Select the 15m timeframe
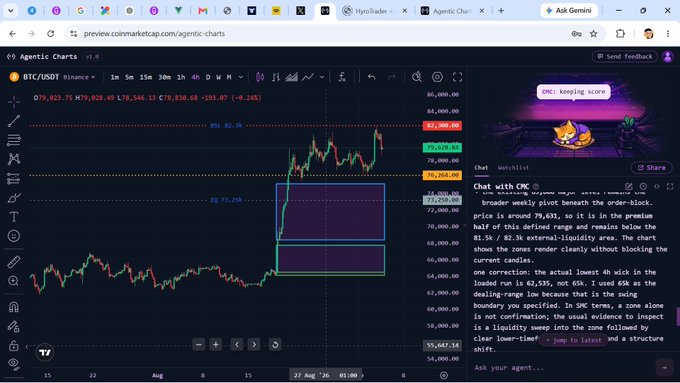 pyautogui.click(x=146, y=77)
